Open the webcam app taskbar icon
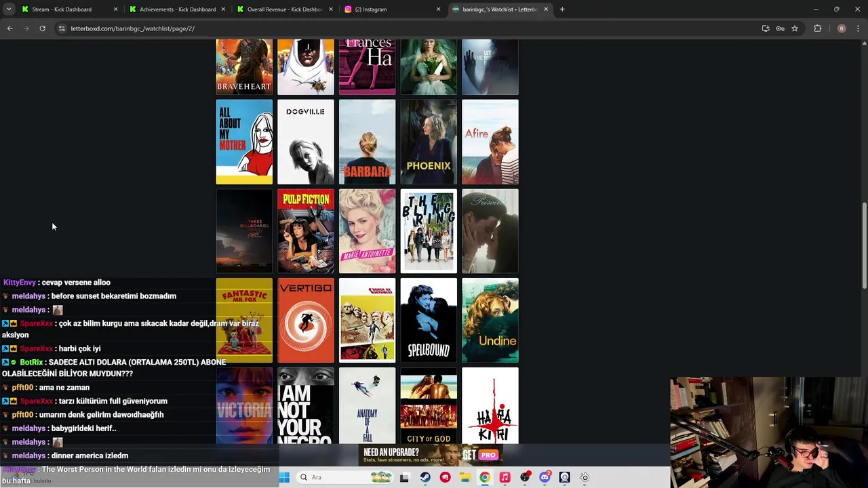Viewport: 868px width, 488px height. pos(564,477)
